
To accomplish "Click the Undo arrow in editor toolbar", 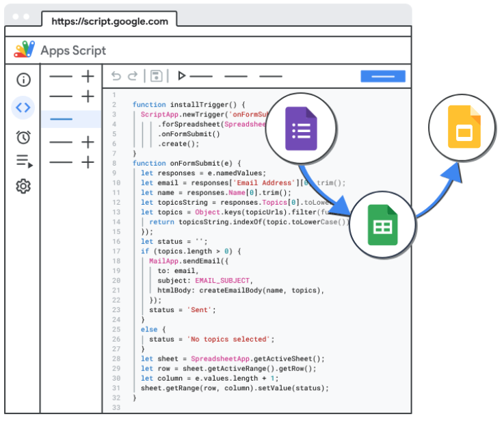I will pos(116,76).
